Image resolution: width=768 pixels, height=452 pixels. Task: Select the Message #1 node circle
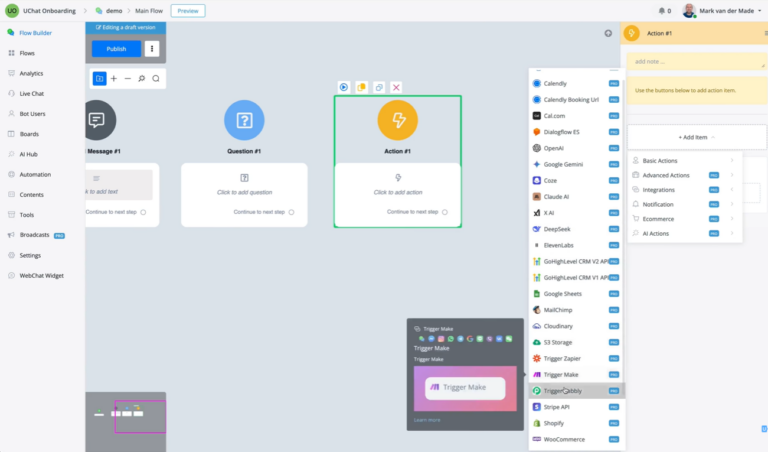(x=101, y=120)
